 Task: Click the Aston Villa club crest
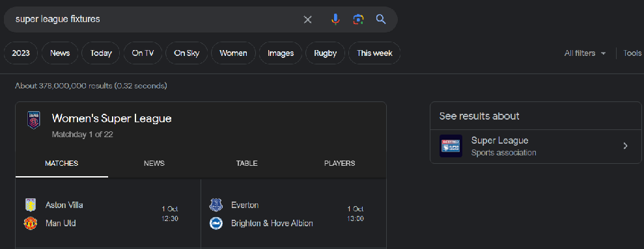(31, 205)
